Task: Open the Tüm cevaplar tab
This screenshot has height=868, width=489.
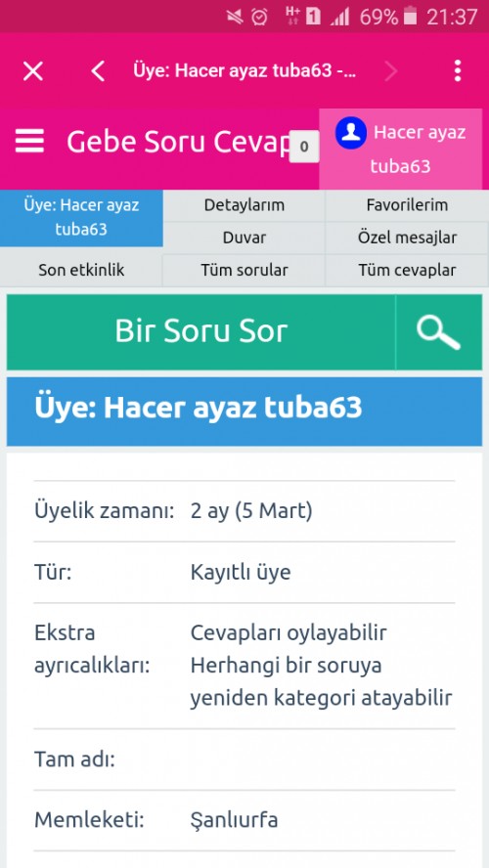Action: (407, 270)
